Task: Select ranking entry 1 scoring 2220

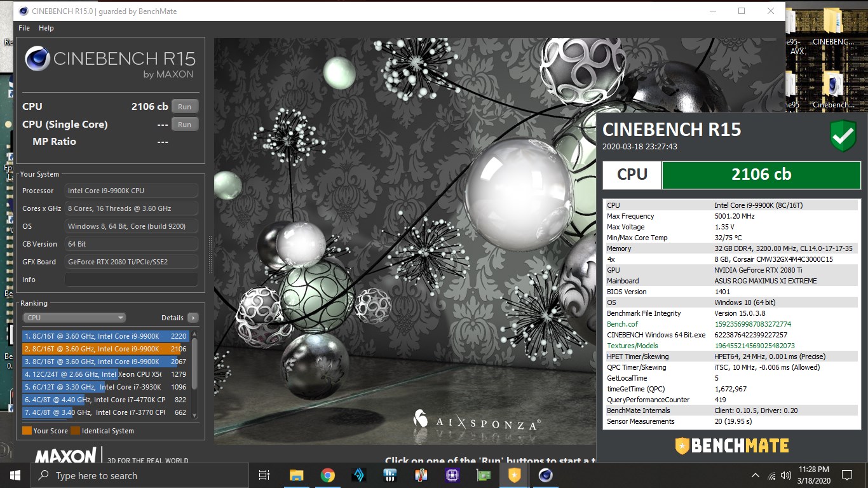Action: coord(105,336)
